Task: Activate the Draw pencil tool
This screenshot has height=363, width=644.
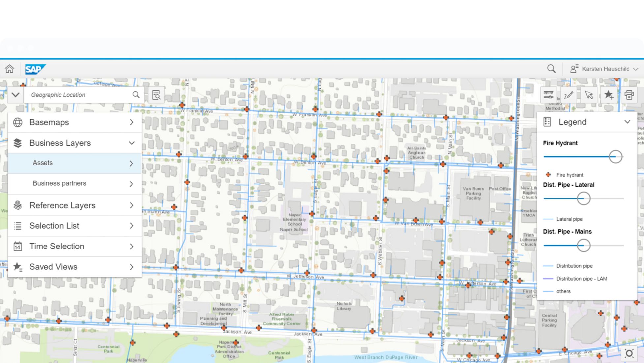Action: pos(569,95)
